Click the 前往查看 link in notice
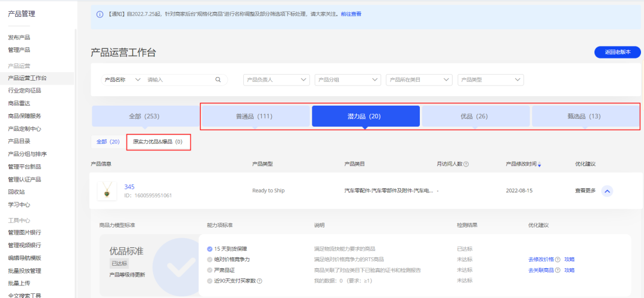This screenshot has width=644, height=298. (351, 14)
